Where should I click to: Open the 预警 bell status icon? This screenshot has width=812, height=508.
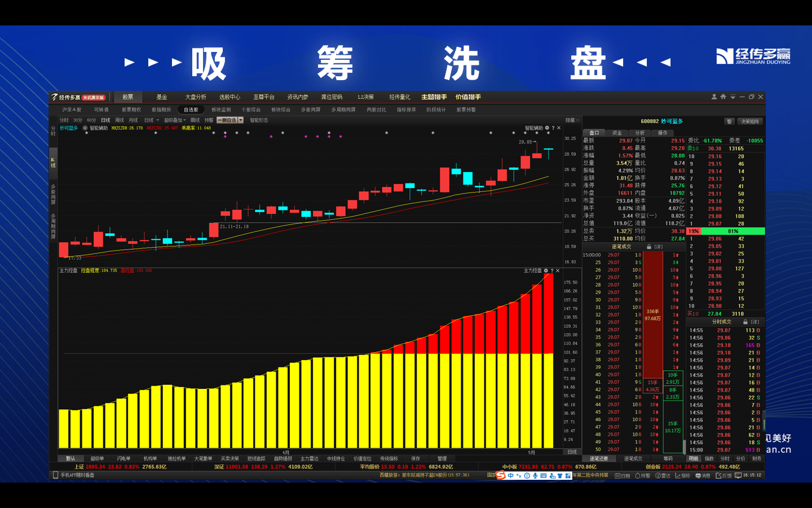pyautogui.click(x=642, y=476)
